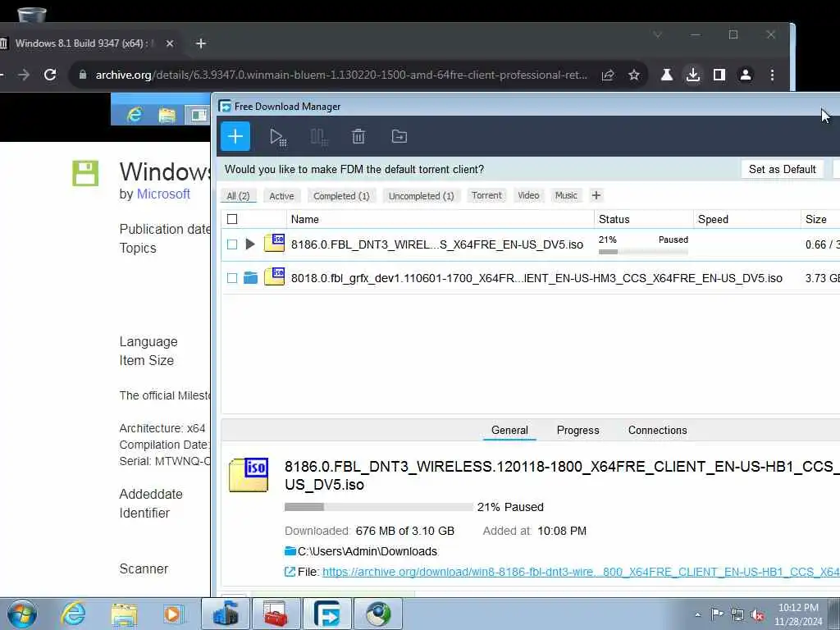Switch to the General details tab
Image resolution: width=840 pixels, height=630 pixels.
[x=509, y=430]
